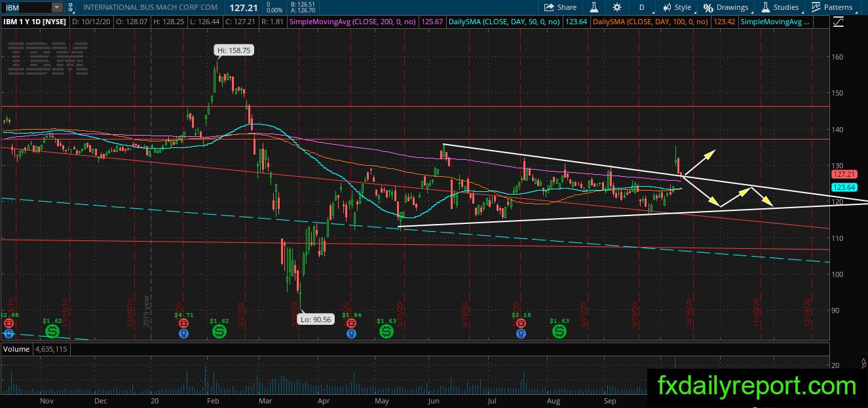The width and height of the screenshot is (868, 408).
Task: Click blue conference call icon under $1.84
Action: 351,333
